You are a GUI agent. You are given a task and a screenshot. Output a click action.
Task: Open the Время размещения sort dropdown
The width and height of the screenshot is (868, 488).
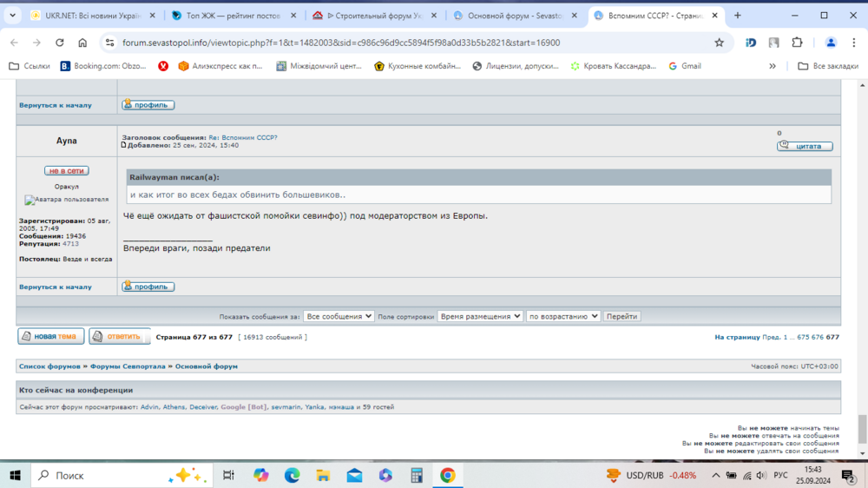tap(479, 316)
